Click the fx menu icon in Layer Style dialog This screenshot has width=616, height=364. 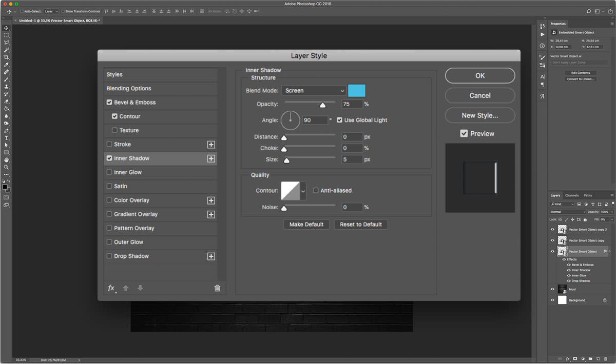[111, 288]
